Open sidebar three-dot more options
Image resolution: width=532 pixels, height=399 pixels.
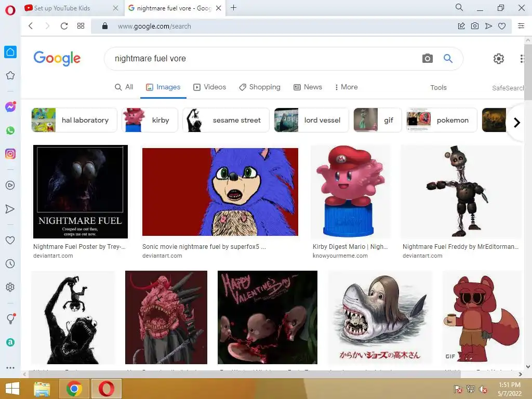tap(10, 367)
